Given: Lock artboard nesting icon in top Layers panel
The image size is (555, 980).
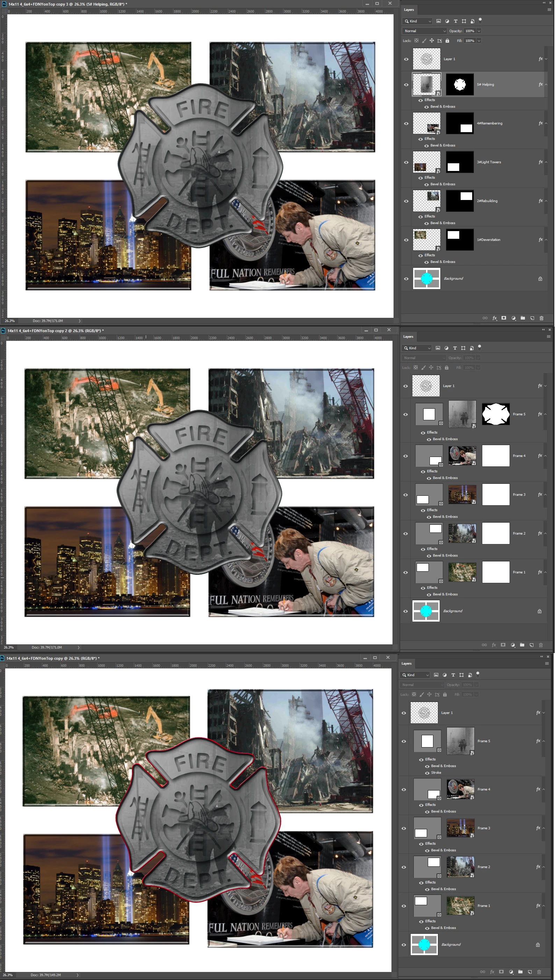Looking at the screenshot, I should pos(440,41).
